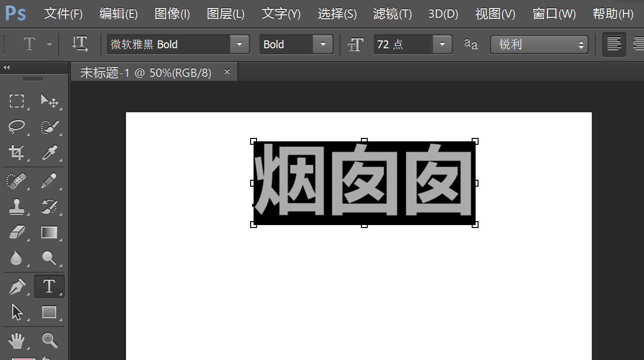Click the font size icon in options bar

tap(355, 45)
